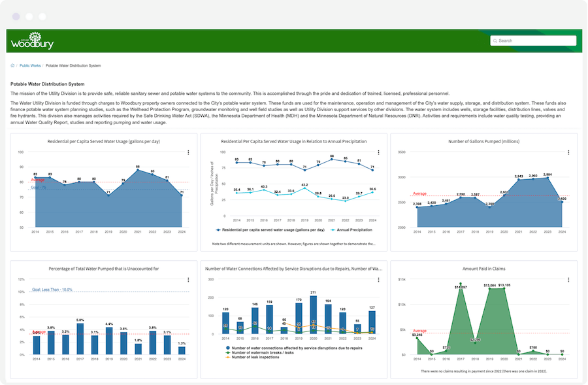The width and height of the screenshot is (588, 385).
Task: Open the kebab menu on the water usage vs precipitation chart
Action: pyautogui.click(x=379, y=152)
